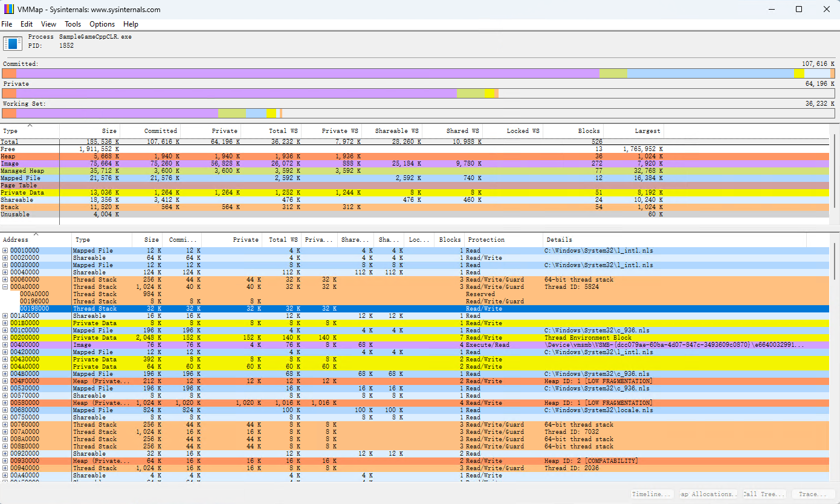Sort summary by Largest column header
This screenshot has height=504, width=840.
[633, 131]
